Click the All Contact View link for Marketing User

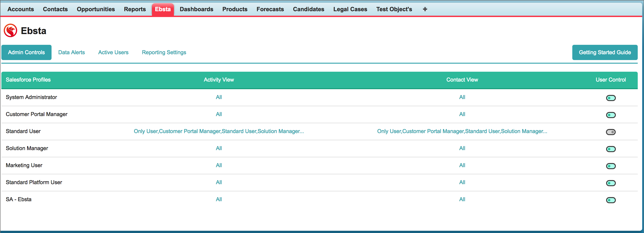(462, 165)
